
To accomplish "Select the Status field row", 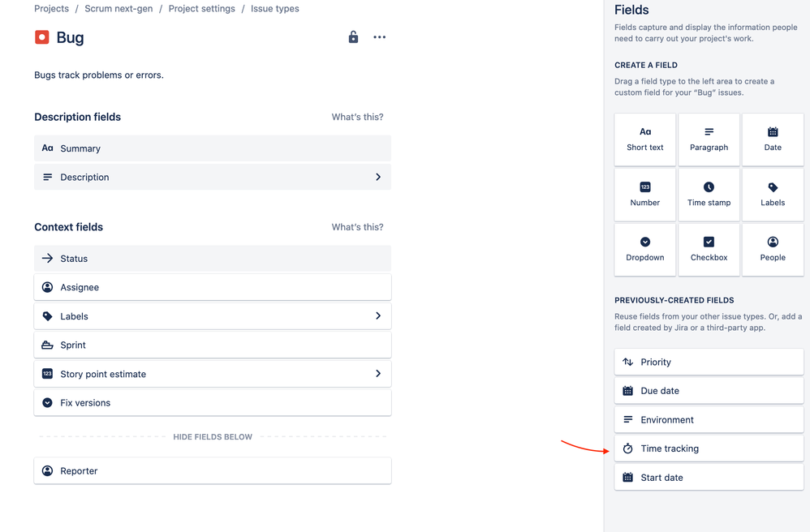I will click(213, 258).
